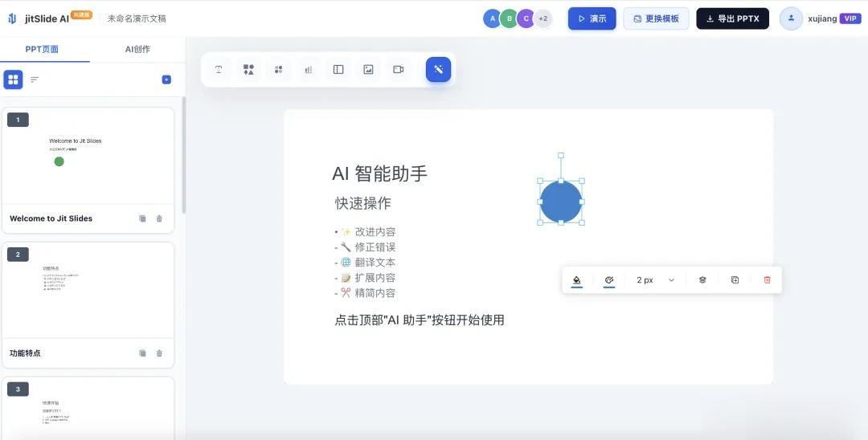Delete the Welcome to Jit Slides slide
The image size is (868, 440).
[x=159, y=218]
